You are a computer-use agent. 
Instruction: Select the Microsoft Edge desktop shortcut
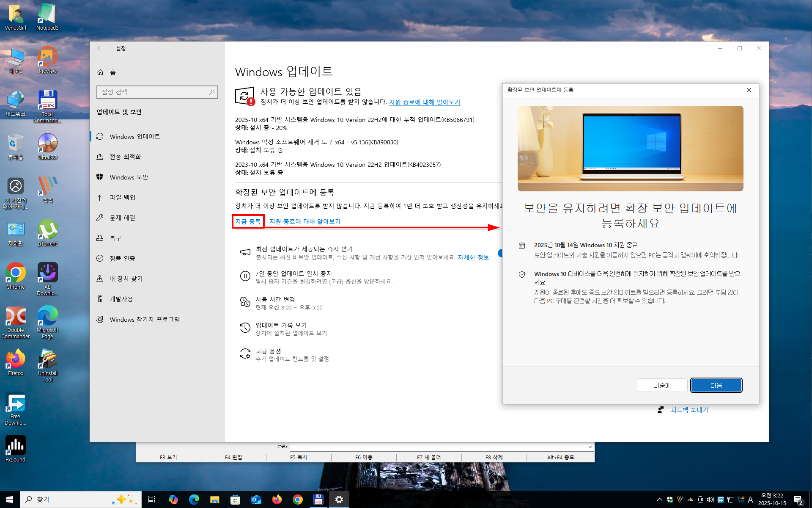point(47,323)
